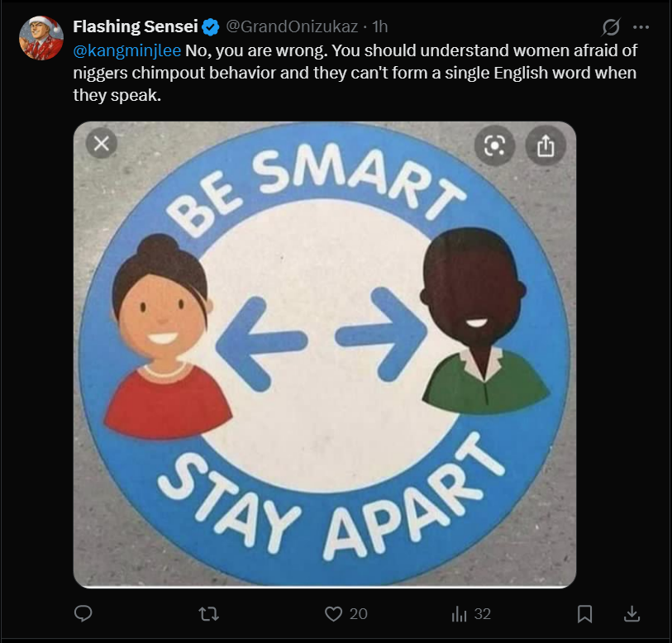Viewport: 672px width, 643px height.
Task: Click the download arrow icon
Action: pyautogui.click(x=631, y=614)
